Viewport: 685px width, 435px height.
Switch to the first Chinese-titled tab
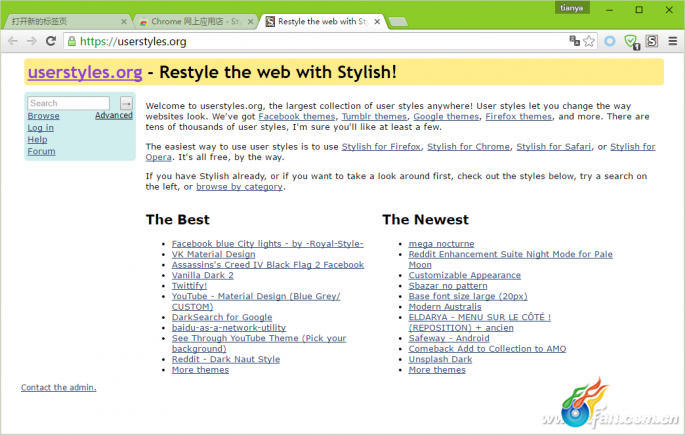66,21
